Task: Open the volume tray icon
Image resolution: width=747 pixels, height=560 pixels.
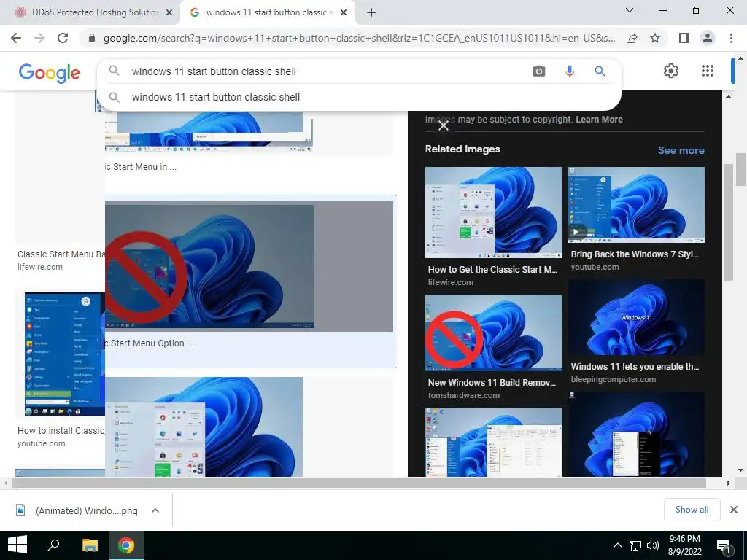Action: pos(653,545)
